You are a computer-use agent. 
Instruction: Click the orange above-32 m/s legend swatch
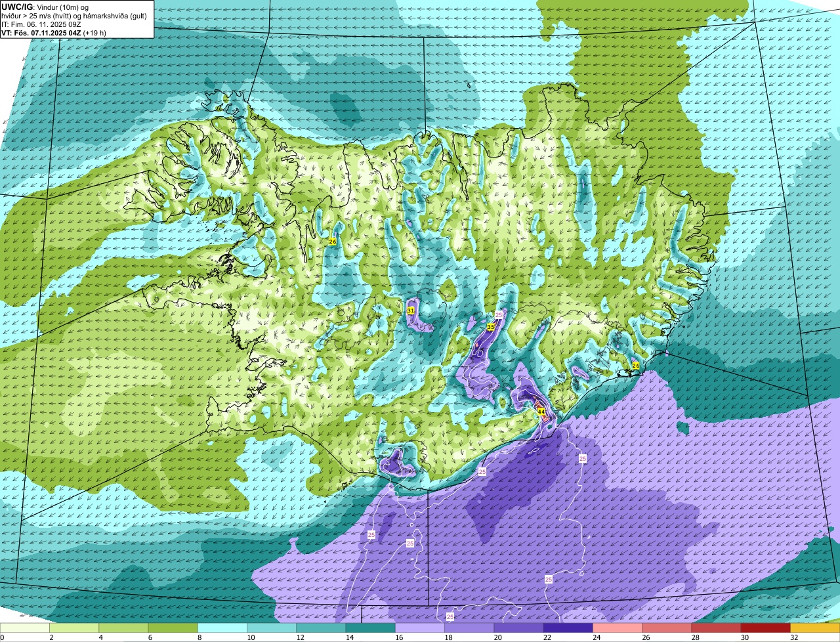pos(816,628)
